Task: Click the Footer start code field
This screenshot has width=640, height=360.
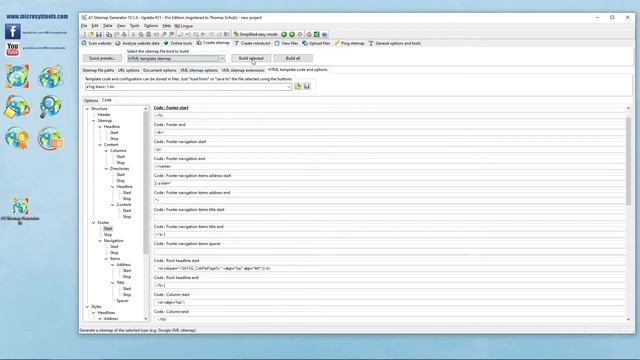Action: click(x=389, y=116)
